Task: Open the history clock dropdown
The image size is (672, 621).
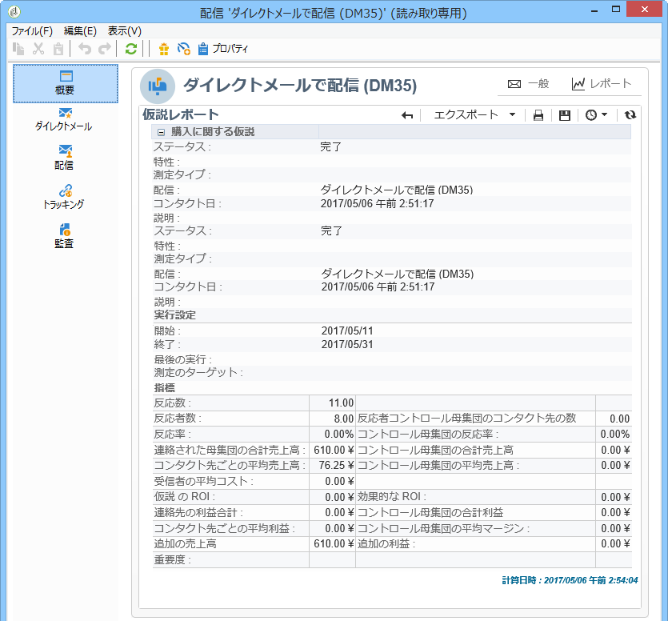Action: (596, 115)
